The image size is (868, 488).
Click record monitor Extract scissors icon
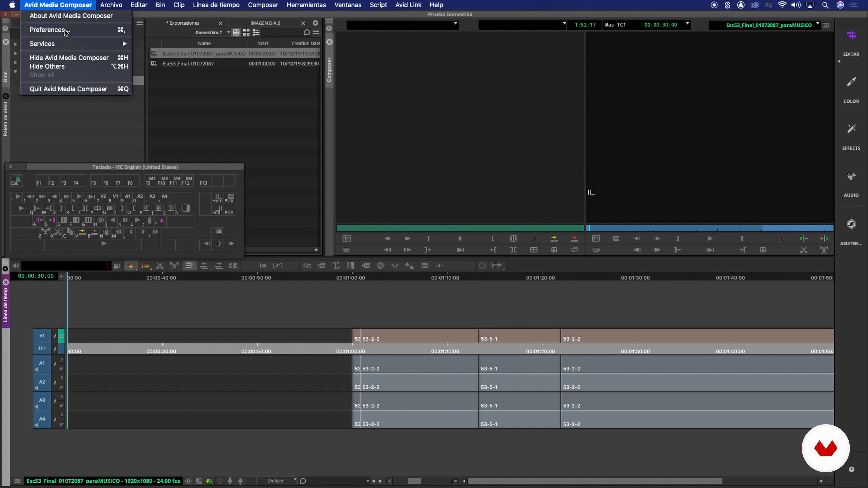click(x=804, y=250)
